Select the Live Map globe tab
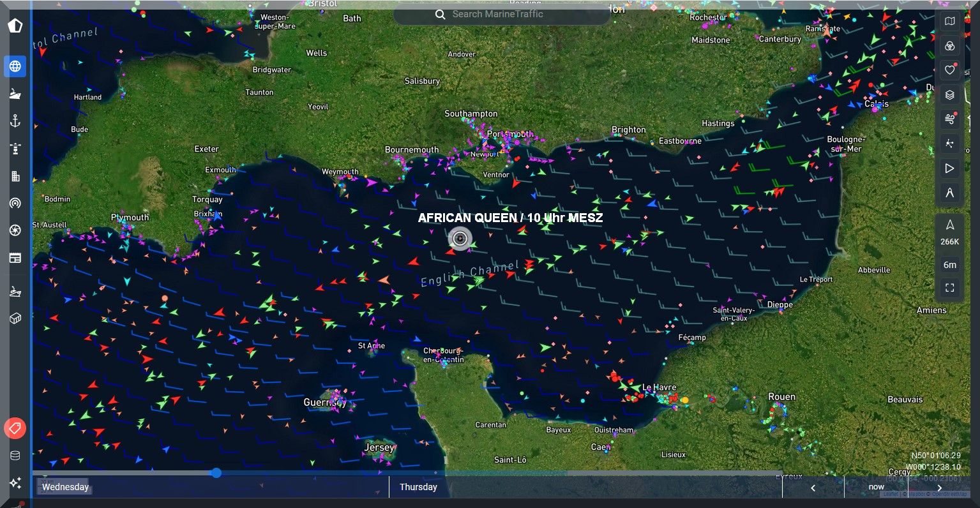 15,66
